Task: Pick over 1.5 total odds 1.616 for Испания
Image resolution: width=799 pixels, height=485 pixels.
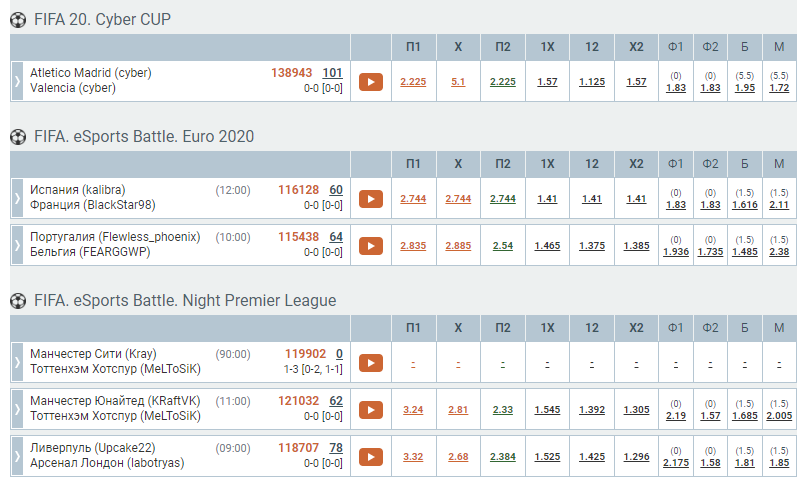Action: pos(745,204)
